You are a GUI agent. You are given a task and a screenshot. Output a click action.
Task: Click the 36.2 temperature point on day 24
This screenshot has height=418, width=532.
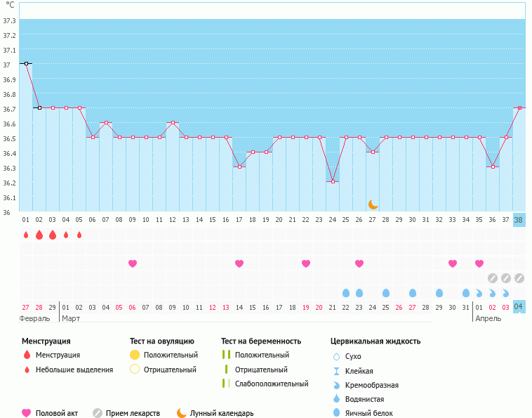click(333, 181)
